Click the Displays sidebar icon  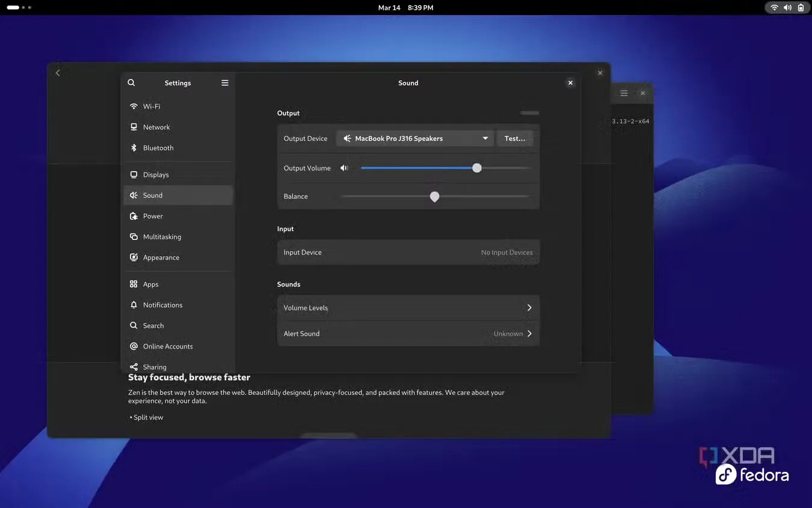(134, 175)
